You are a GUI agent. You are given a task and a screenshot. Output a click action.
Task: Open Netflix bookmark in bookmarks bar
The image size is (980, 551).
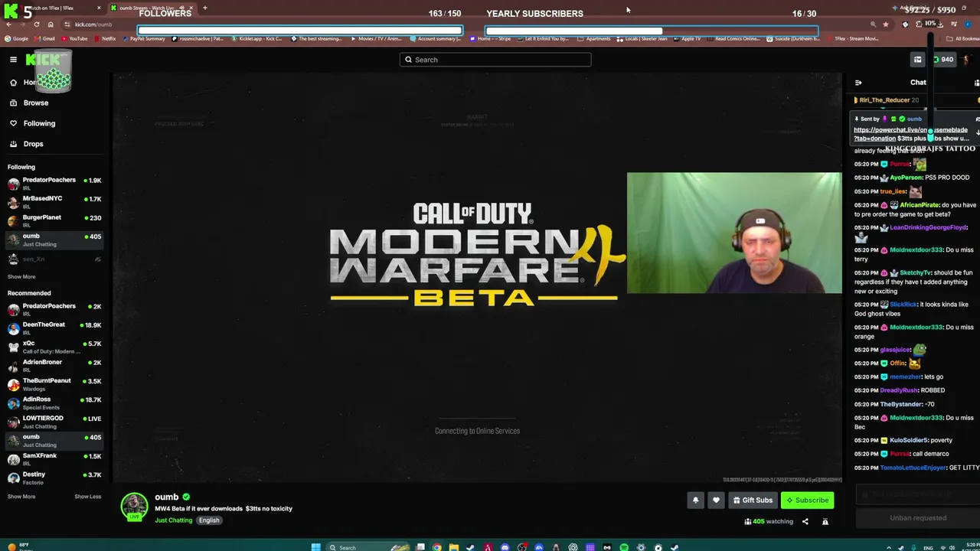click(x=105, y=38)
